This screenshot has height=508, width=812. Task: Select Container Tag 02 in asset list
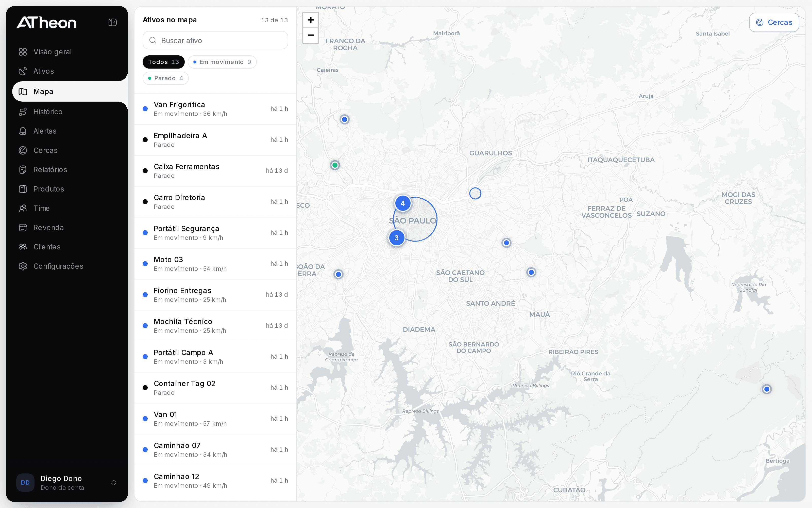tap(215, 388)
